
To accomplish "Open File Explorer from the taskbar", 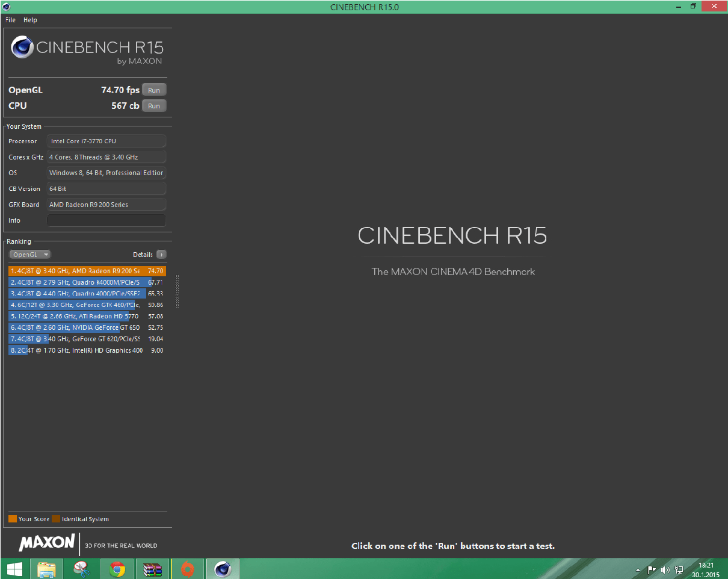I will click(47, 569).
